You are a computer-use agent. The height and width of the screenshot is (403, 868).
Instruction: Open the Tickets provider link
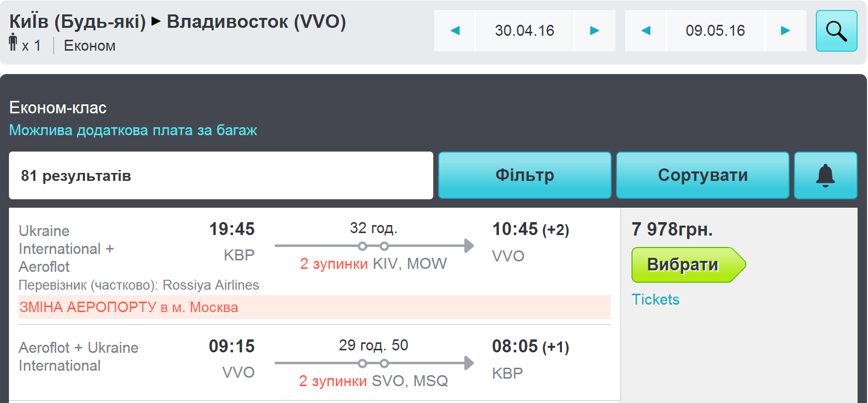click(655, 300)
